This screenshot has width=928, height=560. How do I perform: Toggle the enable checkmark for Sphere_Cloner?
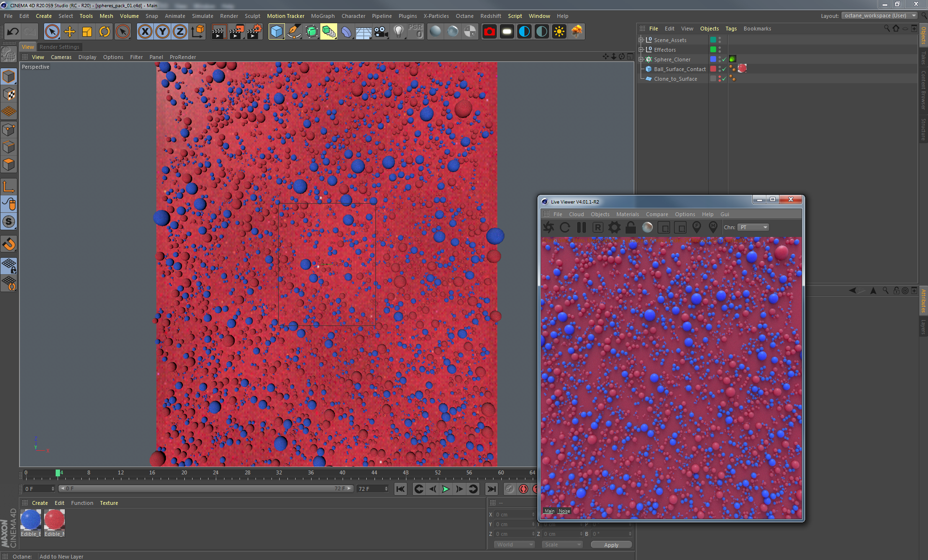724,59
